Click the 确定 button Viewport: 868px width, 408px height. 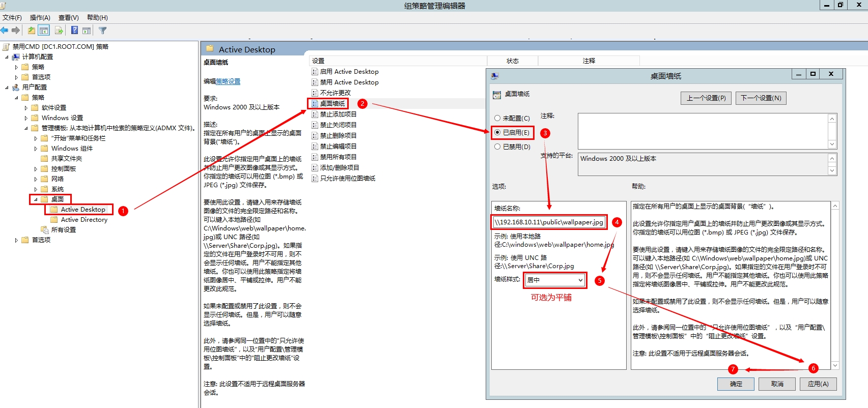click(736, 384)
